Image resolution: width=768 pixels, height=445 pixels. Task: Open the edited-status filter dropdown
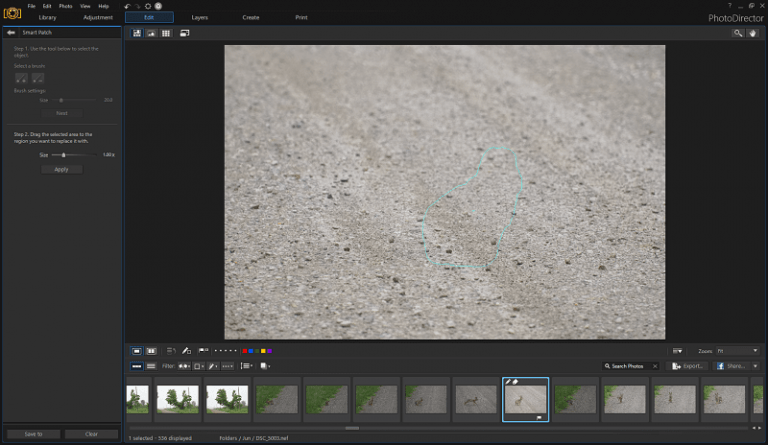point(213,366)
